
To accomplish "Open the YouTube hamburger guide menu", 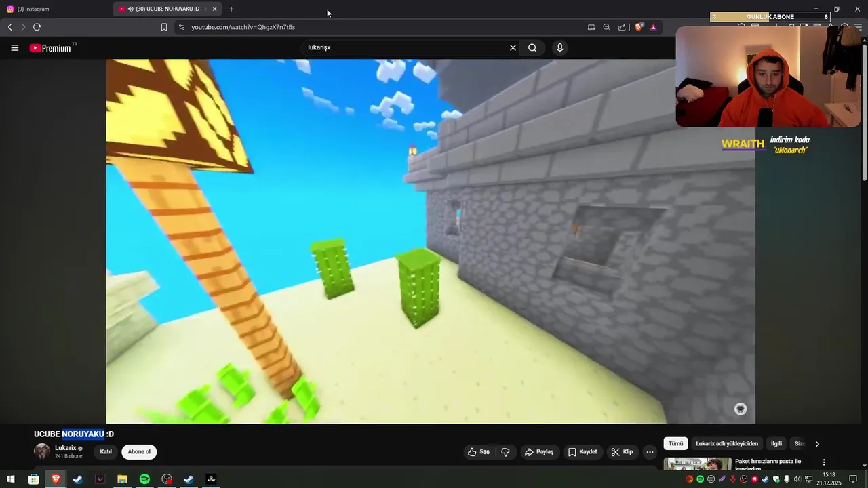I will pos(14,47).
